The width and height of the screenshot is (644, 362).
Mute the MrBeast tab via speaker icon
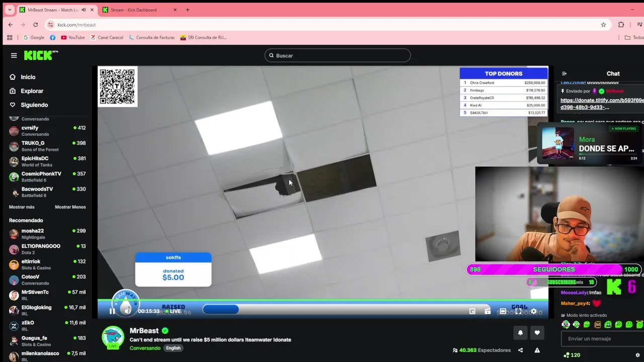(x=84, y=10)
